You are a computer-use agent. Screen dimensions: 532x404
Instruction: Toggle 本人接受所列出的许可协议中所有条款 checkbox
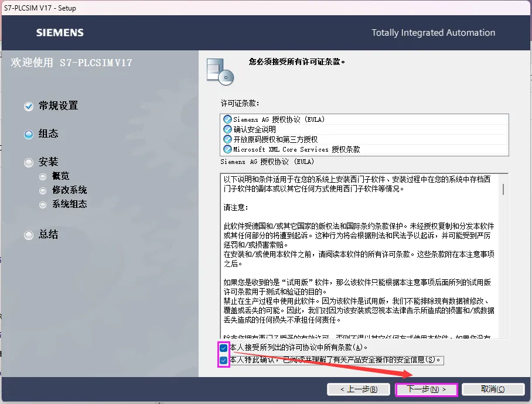pos(223,348)
